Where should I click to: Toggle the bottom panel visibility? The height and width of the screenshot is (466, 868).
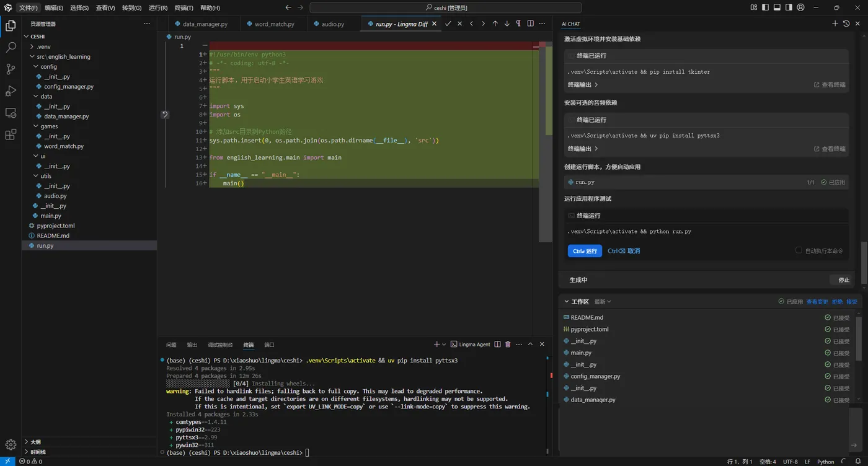[777, 7]
